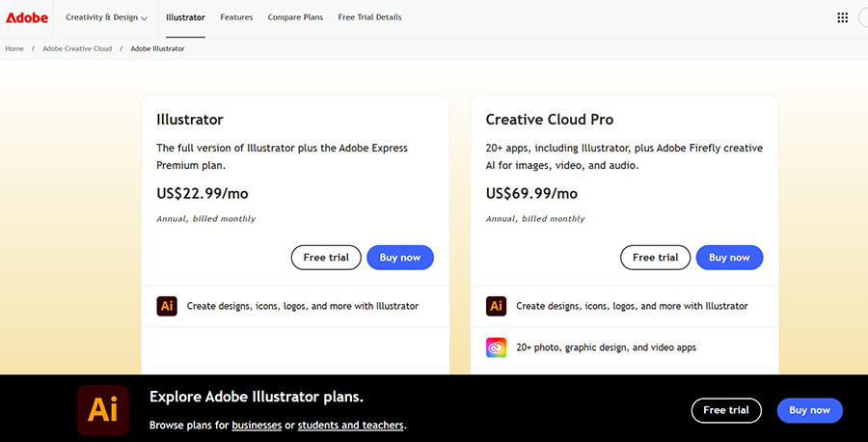Open Free Trial Details nav item

click(x=369, y=17)
